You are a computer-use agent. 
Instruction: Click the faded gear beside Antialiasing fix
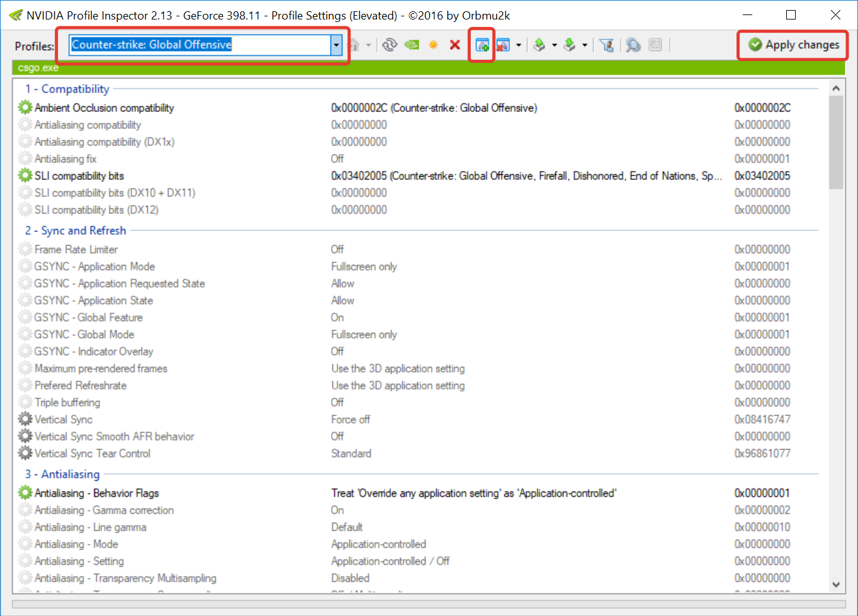(x=25, y=159)
